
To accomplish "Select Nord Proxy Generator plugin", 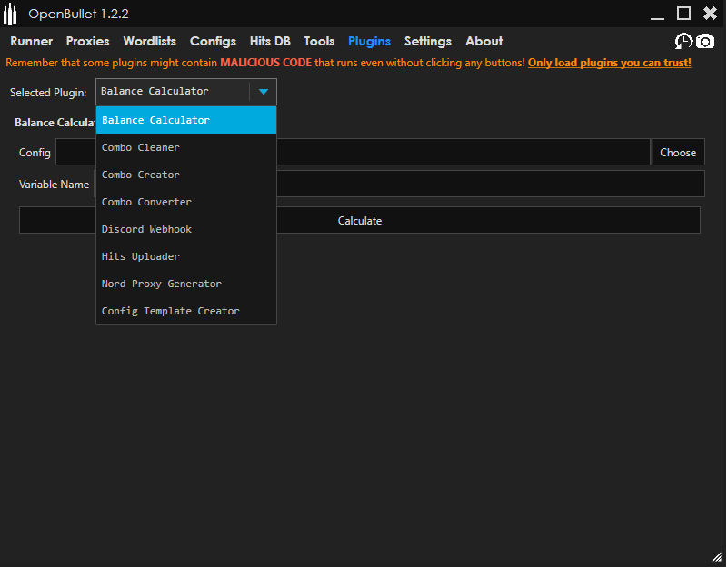I will 185,284.
